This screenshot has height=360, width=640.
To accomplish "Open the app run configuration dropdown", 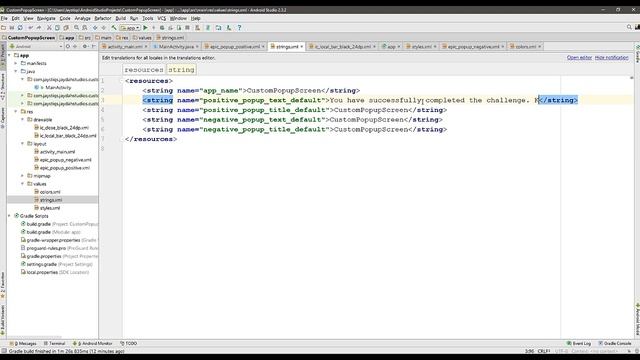I will pyautogui.click(x=130, y=28).
